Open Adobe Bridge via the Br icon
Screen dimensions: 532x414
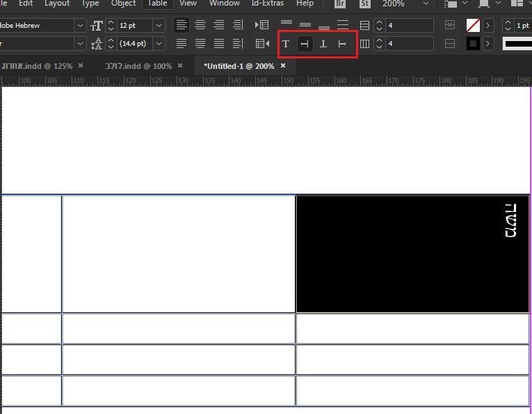339,3
